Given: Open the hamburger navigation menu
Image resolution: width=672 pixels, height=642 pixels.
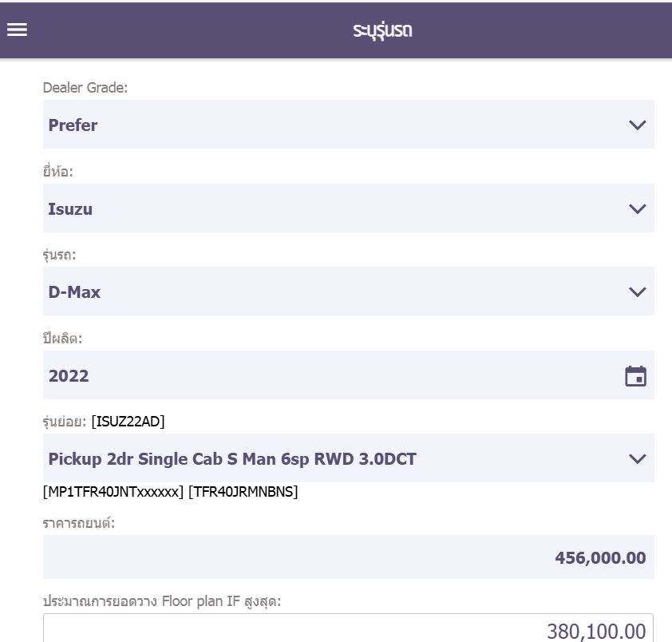Looking at the screenshot, I should pyautogui.click(x=18, y=30).
